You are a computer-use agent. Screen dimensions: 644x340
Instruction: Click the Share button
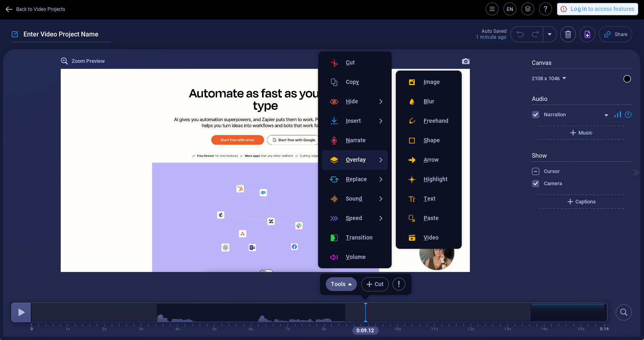pyautogui.click(x=615, y=34)
